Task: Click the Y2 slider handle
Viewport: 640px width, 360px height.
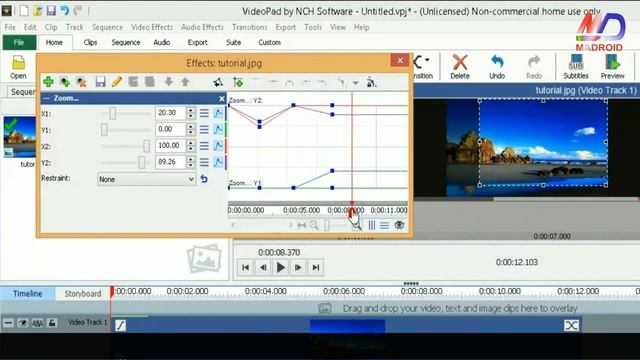Action: click(x=142, y=162)
